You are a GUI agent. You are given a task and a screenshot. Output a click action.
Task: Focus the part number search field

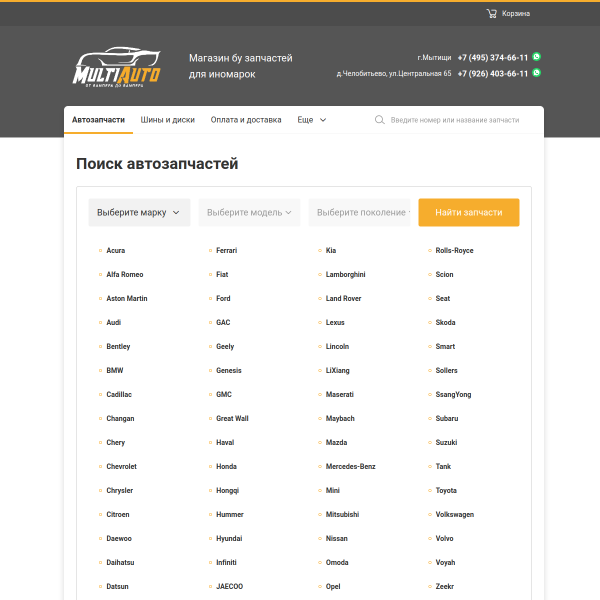click(455, 120)
